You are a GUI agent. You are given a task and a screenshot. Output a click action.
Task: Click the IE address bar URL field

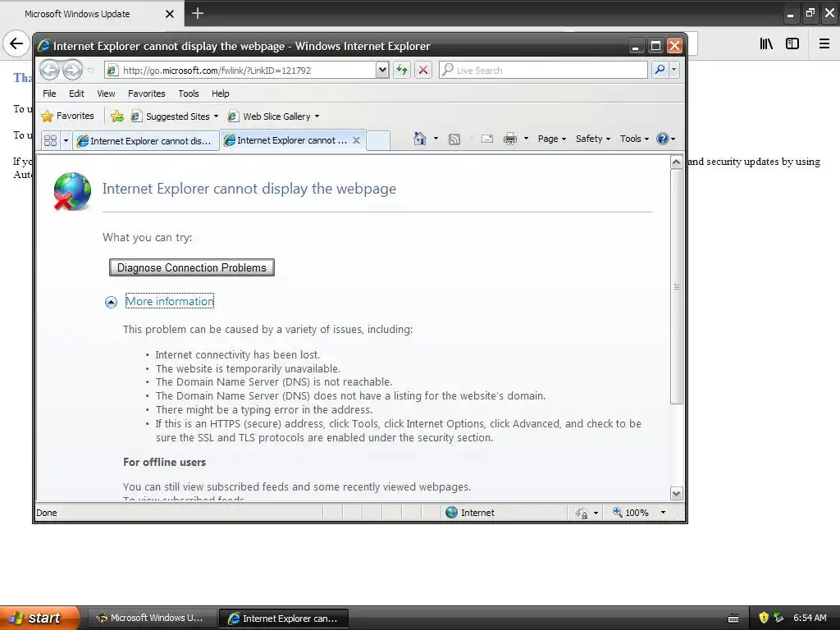click(x=241, y=71)
